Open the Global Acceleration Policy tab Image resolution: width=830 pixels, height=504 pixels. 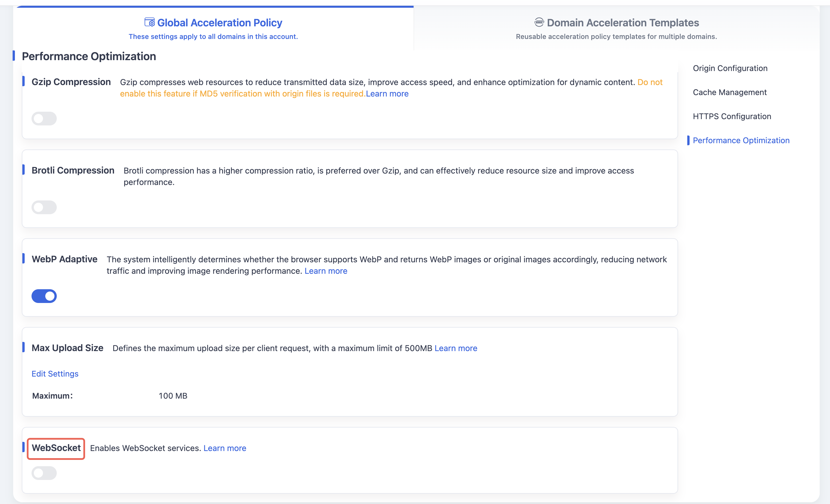(x=213, y=28)
